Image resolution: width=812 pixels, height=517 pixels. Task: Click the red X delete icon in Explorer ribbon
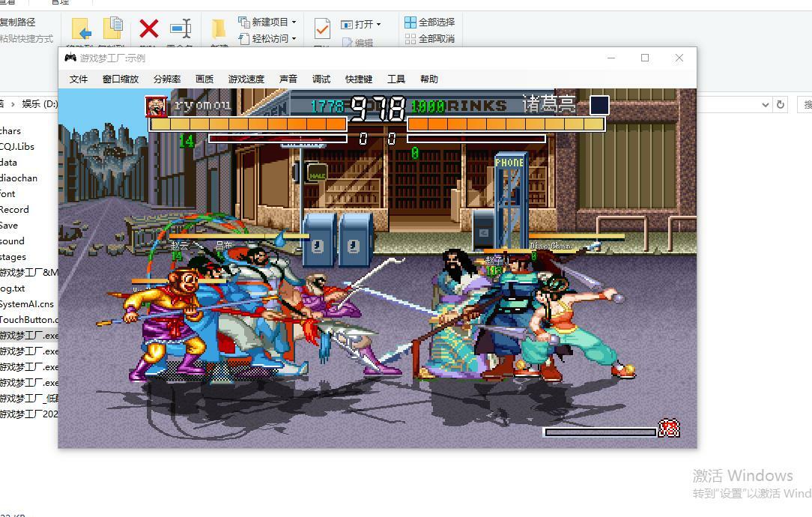149,28
